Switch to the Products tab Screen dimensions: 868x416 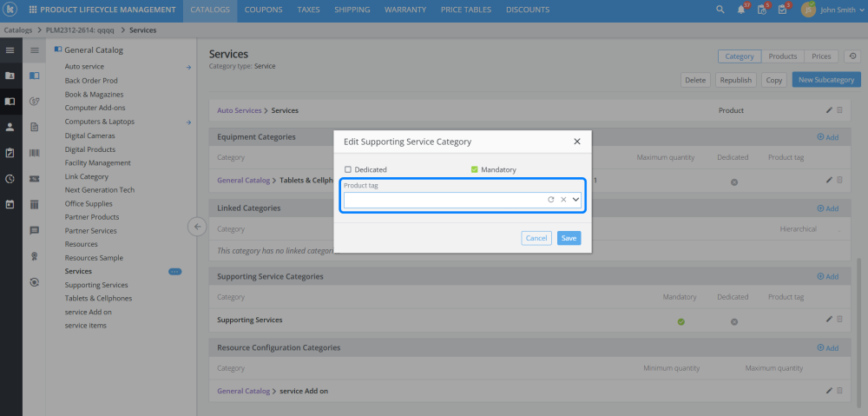[782, 56]
